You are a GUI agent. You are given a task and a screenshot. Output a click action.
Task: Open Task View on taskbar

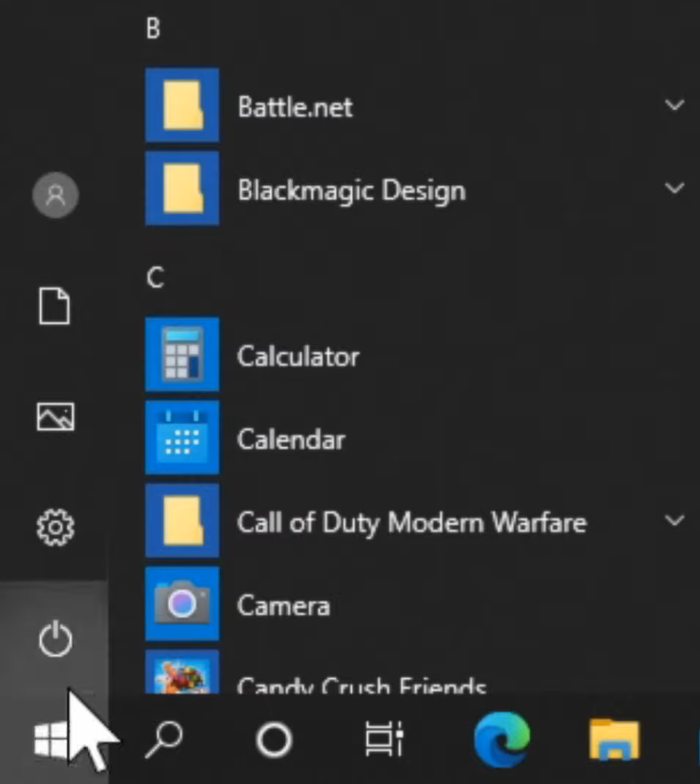pos(384,739)
